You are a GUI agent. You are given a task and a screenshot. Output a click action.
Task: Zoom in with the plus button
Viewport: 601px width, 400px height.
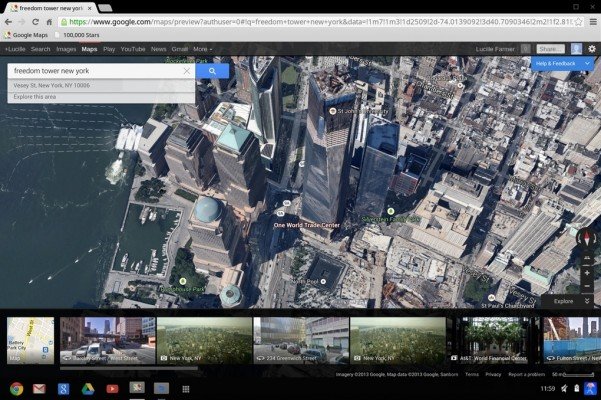pos(587,273)
